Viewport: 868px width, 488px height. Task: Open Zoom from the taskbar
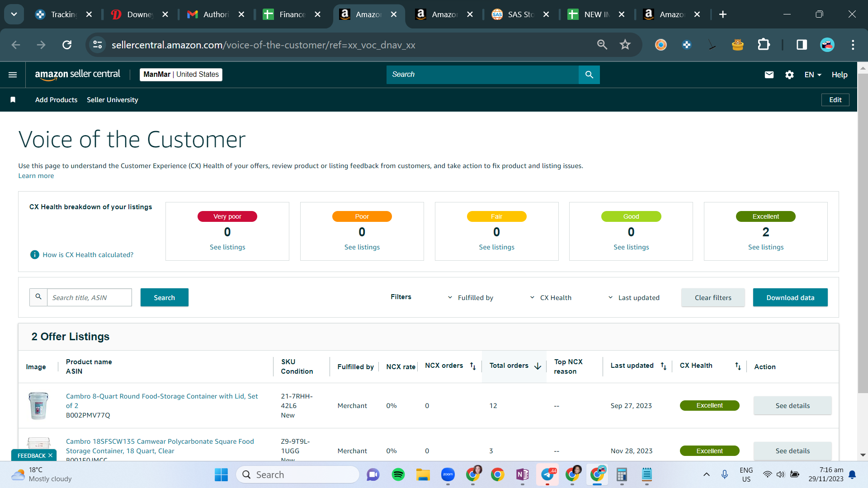coord(448,474)
